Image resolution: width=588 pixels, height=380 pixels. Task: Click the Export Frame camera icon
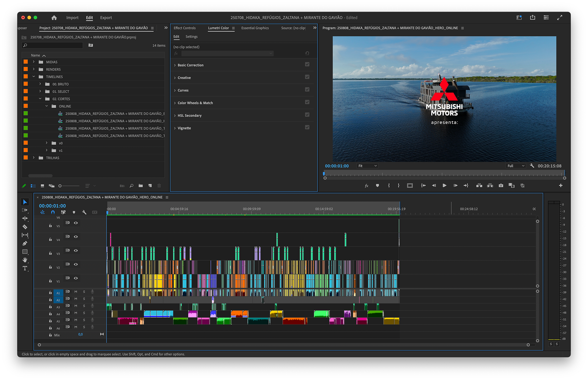pyautogui.click(x=501, y=185)
